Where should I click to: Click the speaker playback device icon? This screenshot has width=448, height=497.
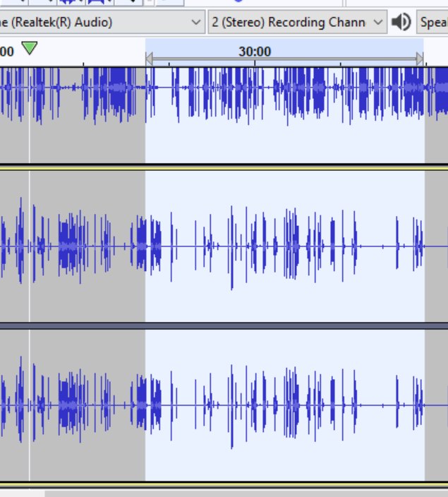pyautogui.click(x=401, y=22)
